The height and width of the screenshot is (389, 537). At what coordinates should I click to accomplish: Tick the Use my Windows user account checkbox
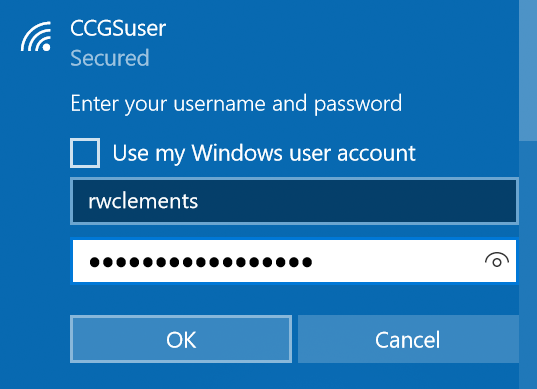pos(85,153)
